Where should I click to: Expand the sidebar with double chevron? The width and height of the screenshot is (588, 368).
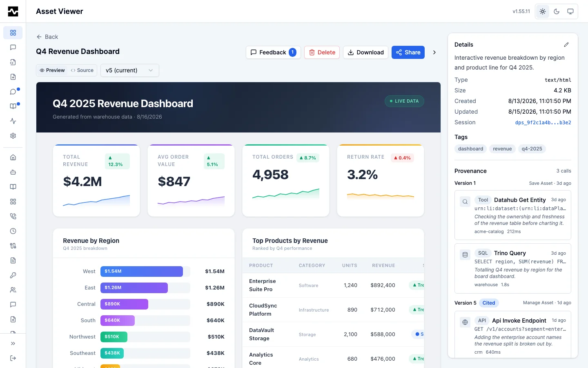[13, 343]
